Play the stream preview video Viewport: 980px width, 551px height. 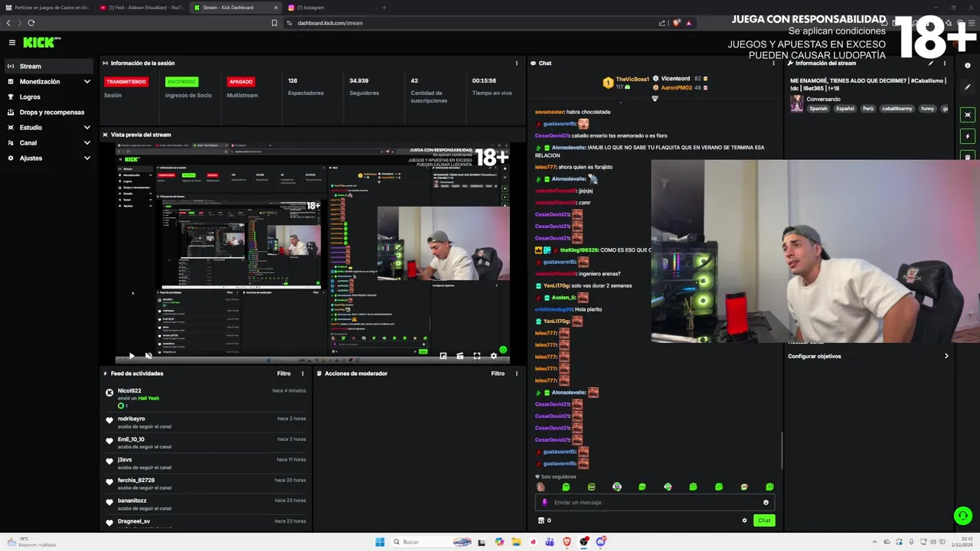[x=131, y=356]
